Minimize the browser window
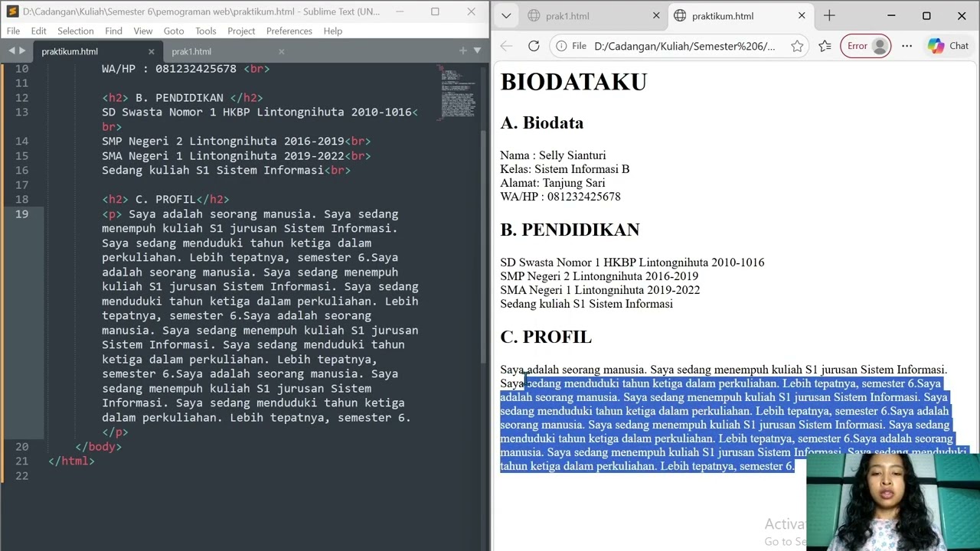This screenshot has height=551, width=980. point(891,15)
